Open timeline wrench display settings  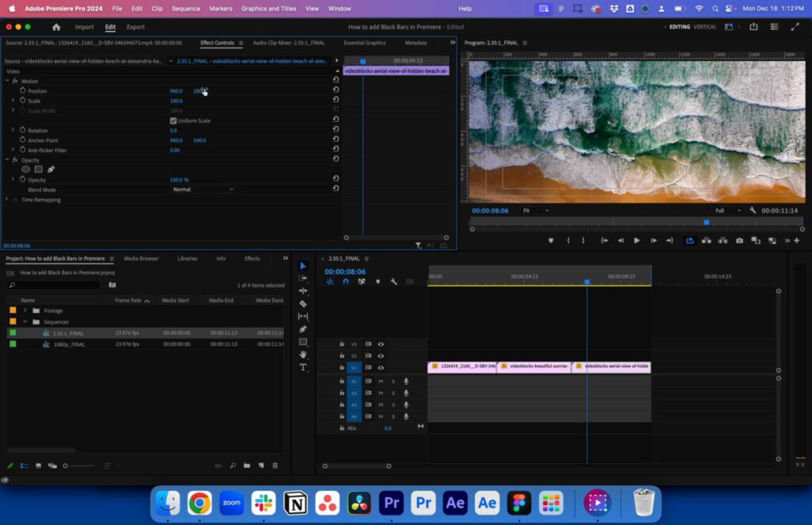coord(393,282)
